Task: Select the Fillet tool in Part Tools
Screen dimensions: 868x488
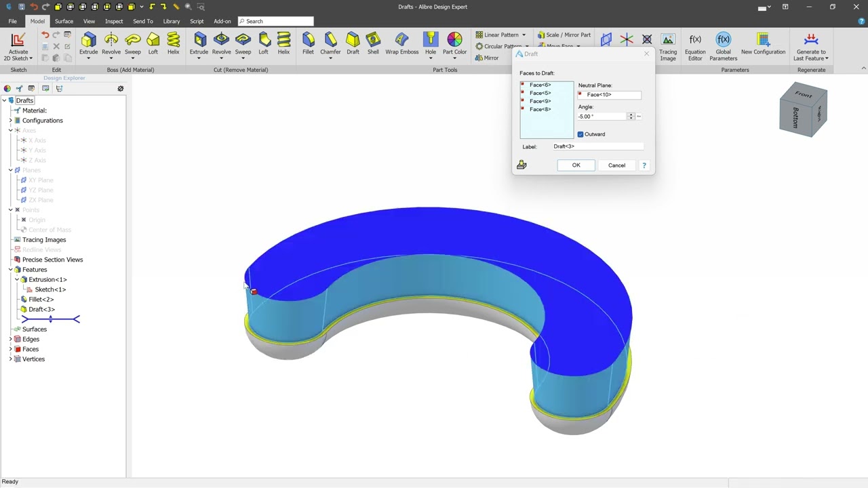Action: [308, 43]
